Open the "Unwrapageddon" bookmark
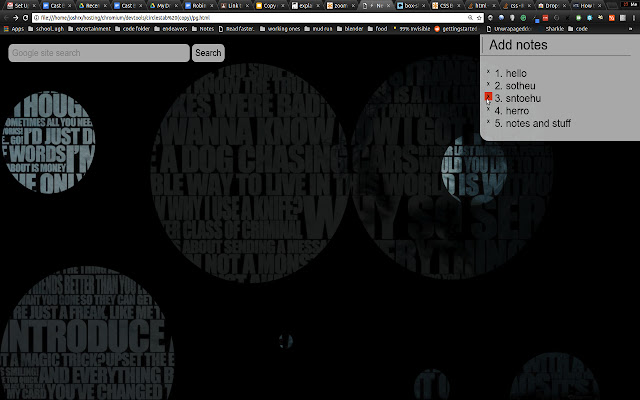Viewport: 640px width, 400px height. click(x=509, y=29)
